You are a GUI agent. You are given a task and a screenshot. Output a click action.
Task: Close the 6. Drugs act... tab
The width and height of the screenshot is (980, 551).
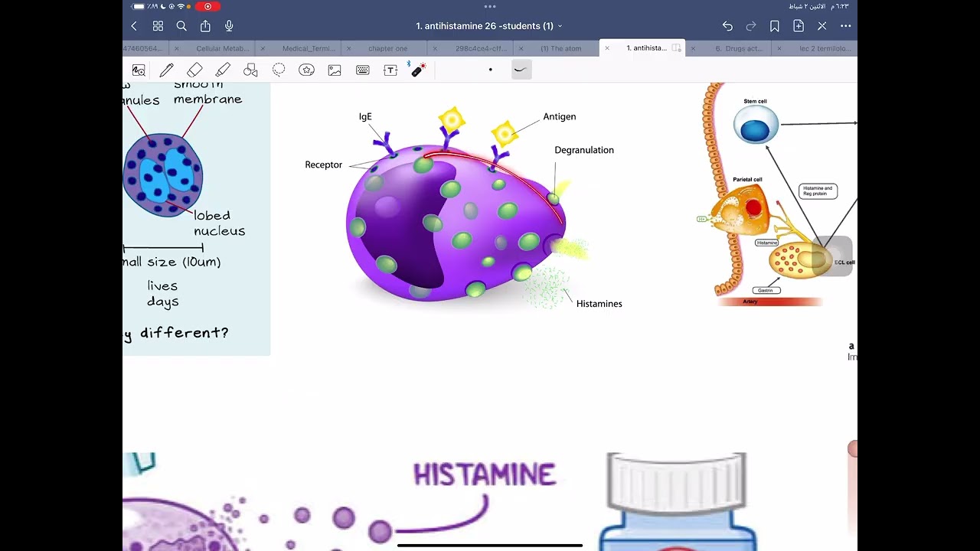pos(693,48)
